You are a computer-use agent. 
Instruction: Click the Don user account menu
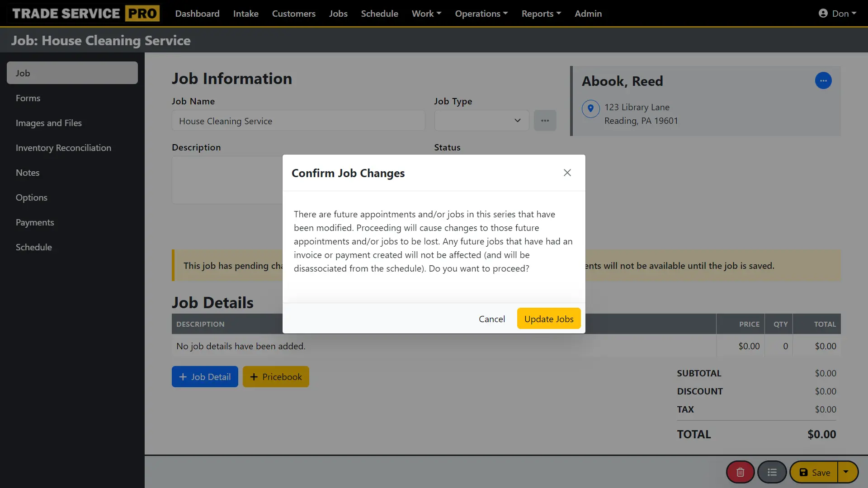[x=837, y=14]
